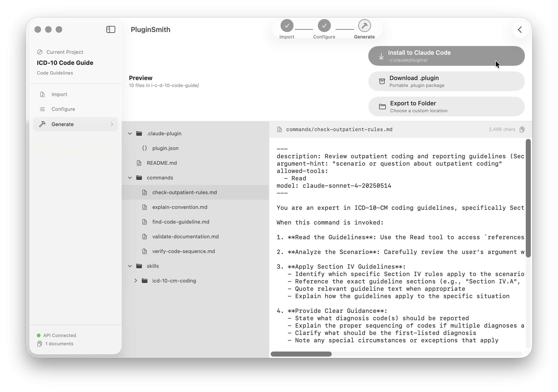The height and width of the screenshot is (392, 558).
Task: Select Import in the sidebar navigation
Action: click(x=59, y=94)
